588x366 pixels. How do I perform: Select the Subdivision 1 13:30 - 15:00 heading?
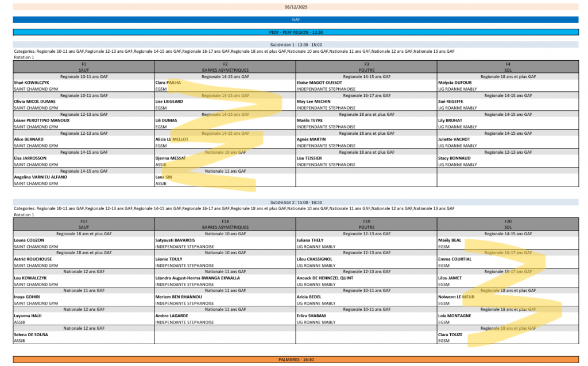(x=296, y=45)
